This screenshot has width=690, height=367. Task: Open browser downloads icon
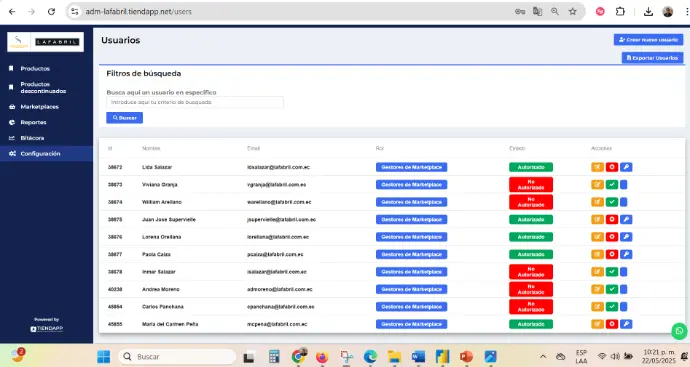[x=648, y=11]
